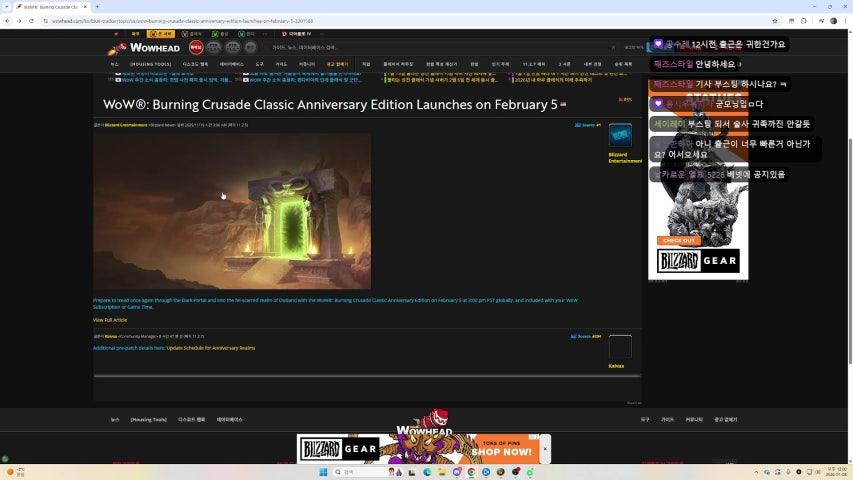Open Google Chrome from the taskbar
Viewport: 853px width, 480px height.
(471, 472)
